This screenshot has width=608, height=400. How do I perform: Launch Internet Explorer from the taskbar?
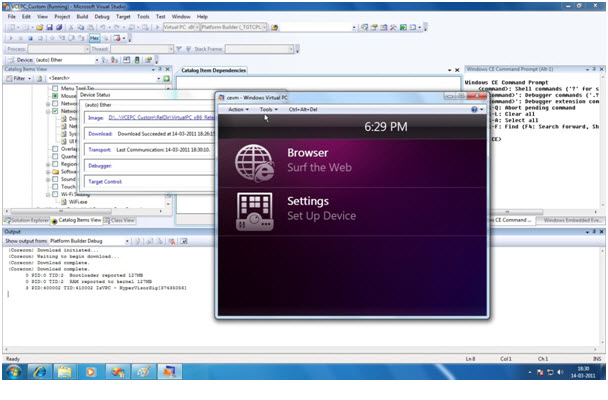tap(40, 372)
